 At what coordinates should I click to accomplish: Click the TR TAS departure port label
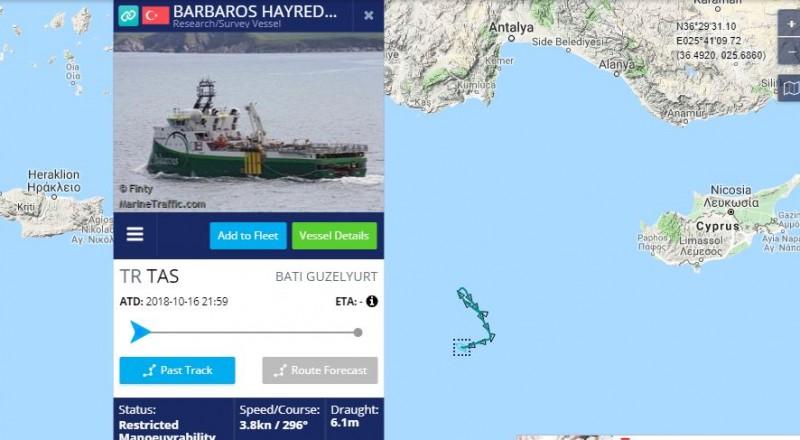click(149, 276)
